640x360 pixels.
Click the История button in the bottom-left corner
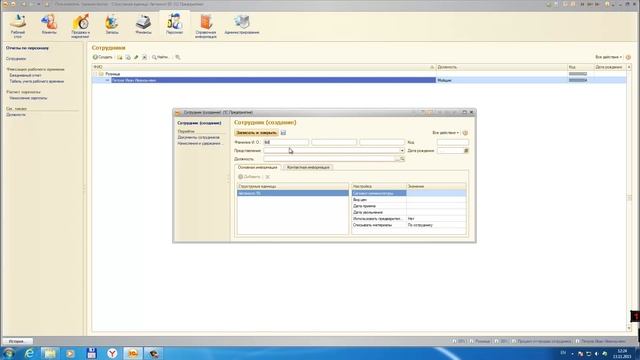pos(17,341)
